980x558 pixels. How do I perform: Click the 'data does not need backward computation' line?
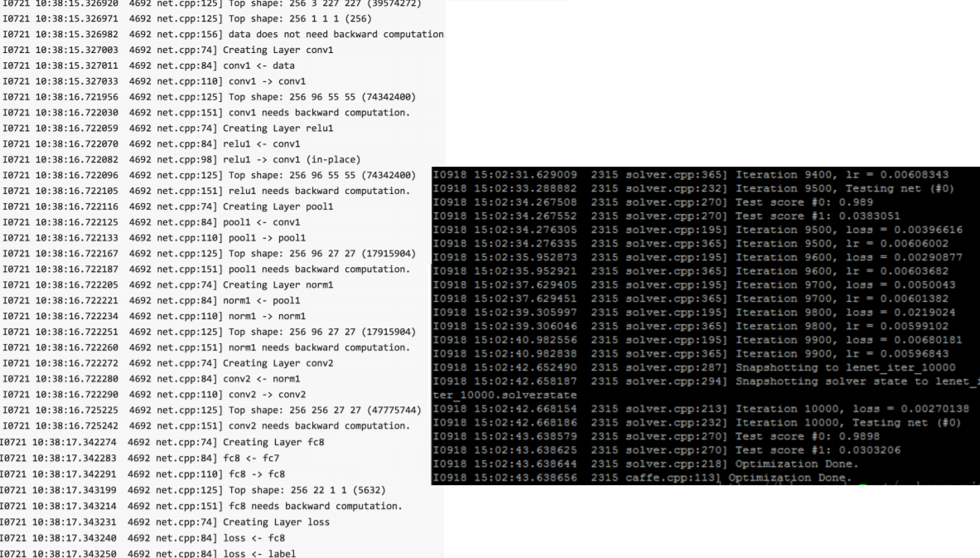(223, 34)
